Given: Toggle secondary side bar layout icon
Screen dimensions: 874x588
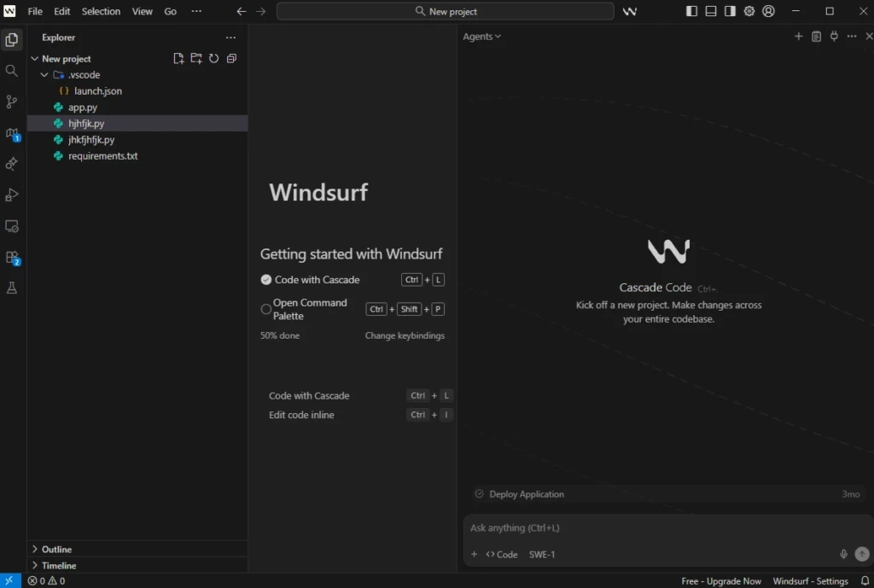Looking at the screenshot, I should 730,11.
